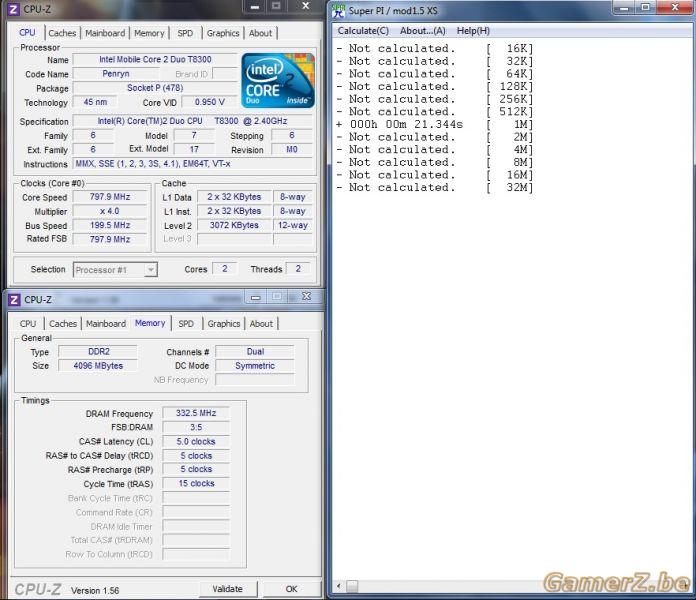The height and width of the screenshot is (600, 696).
Task: Click the Bus Speed value 199.5 MHz
Action: tap(110, 225)
